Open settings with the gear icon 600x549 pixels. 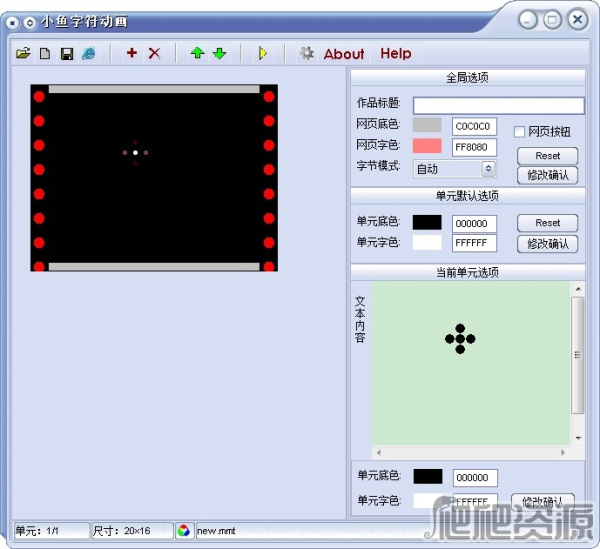coord(307,53)
